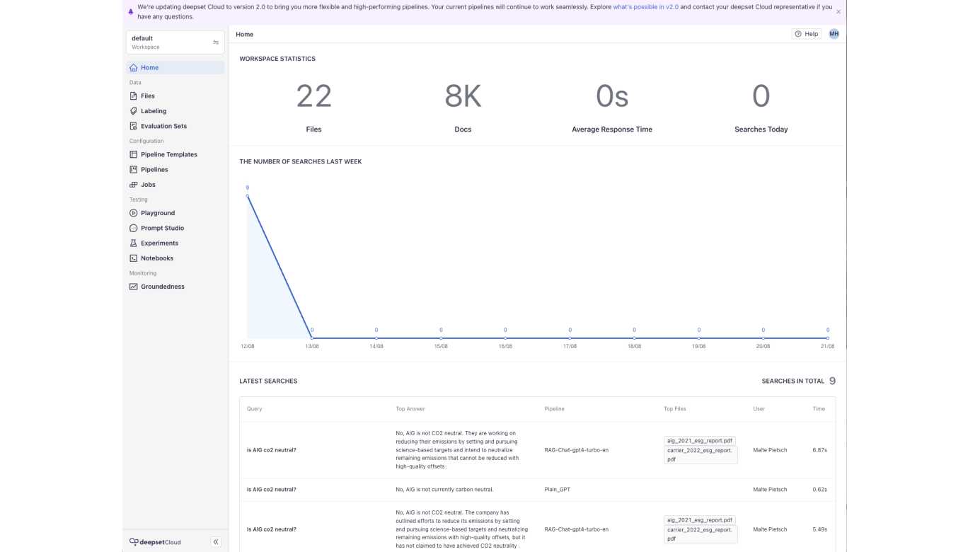Click the Groundedness chart icon
980x552 pixels.
coord(134,287)
